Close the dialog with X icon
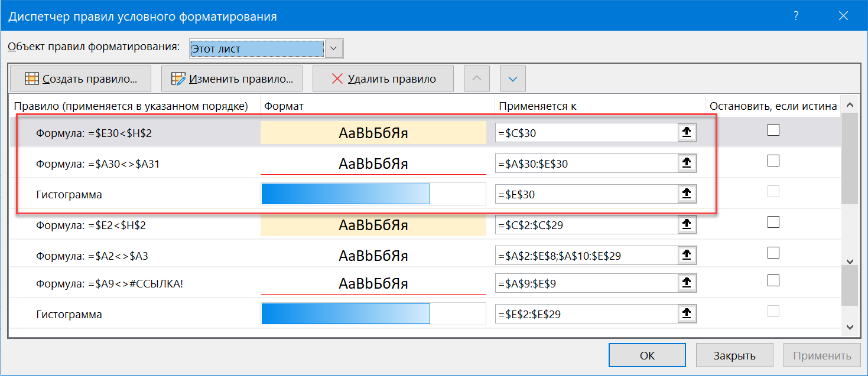Viewport: 868px width, 376px height. click(x=843, y=17)
